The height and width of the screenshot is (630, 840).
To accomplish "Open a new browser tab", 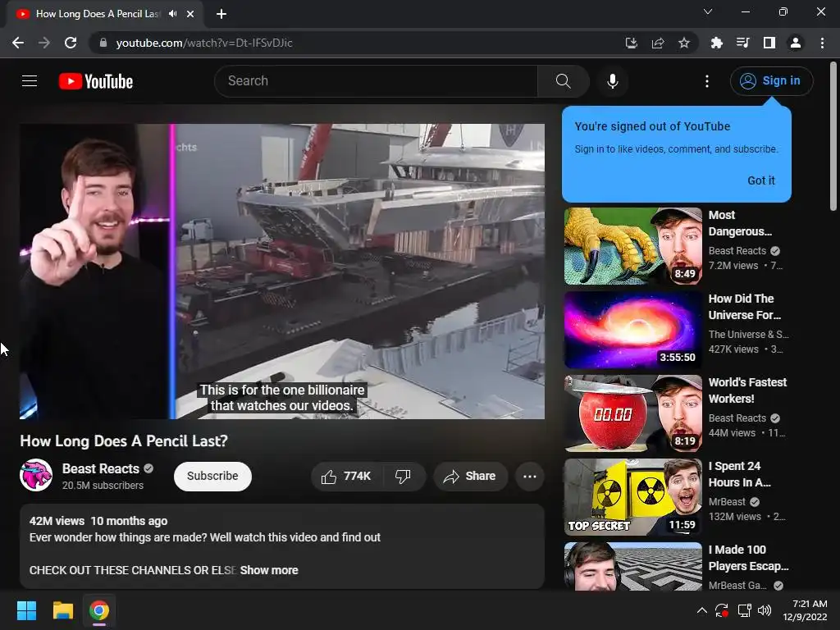I will pyautogui.click(x=221, y=14).
